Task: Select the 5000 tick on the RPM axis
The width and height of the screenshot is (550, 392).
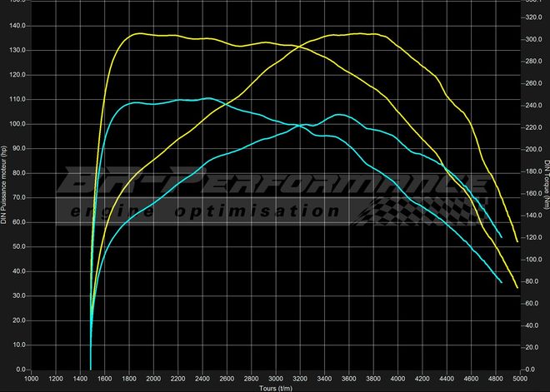Action: click(x=520, y=378)
